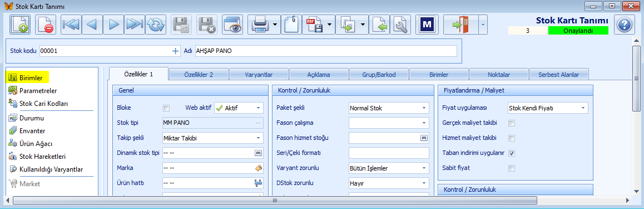Export as PDF with the PDF save icon
This screenshot has width=644, height=209.
pyautogui.click(x=314, y=25)
